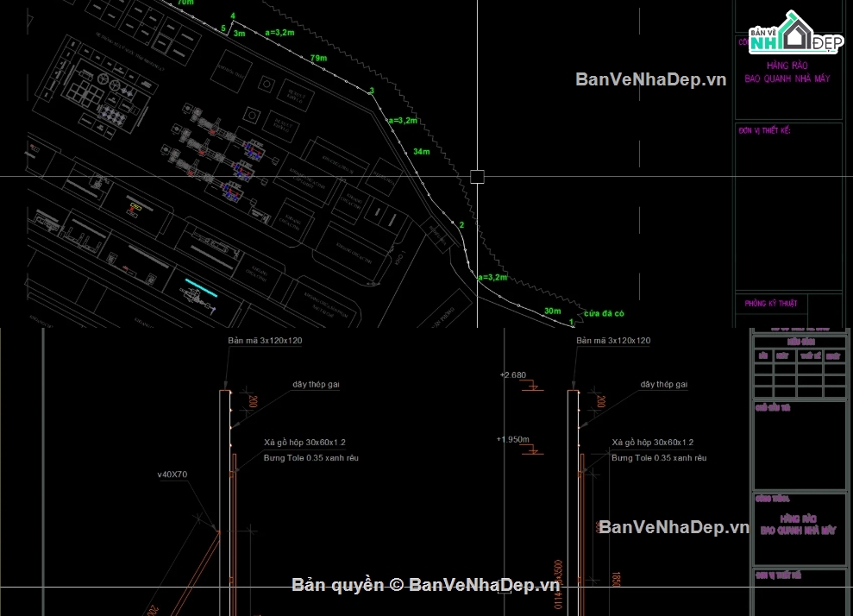Pick the green 3m dimension label
Screen dimensions: 853x616
coord(239,34)
